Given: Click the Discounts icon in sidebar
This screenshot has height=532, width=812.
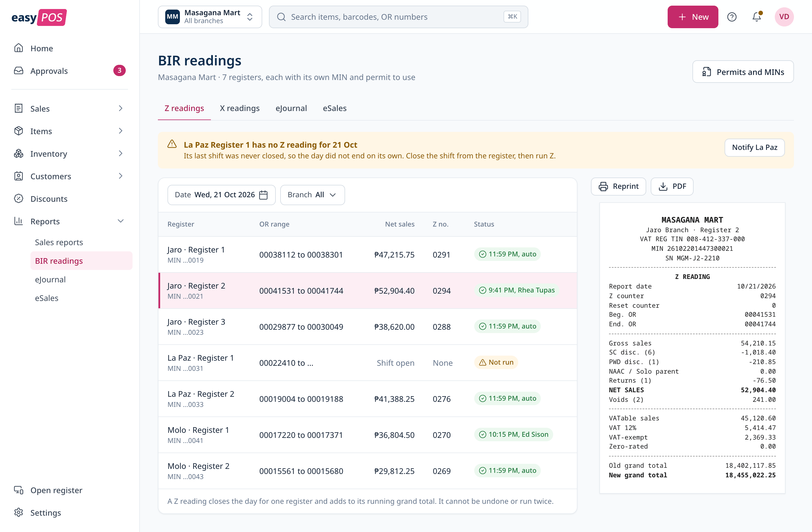Looking at the screenshot, I should (x=19, y=198).
